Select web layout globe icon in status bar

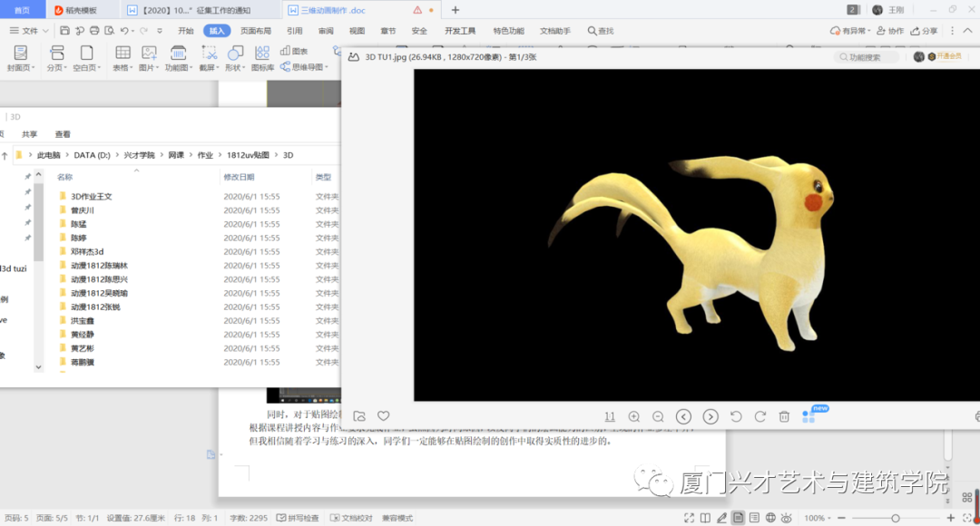770,518
